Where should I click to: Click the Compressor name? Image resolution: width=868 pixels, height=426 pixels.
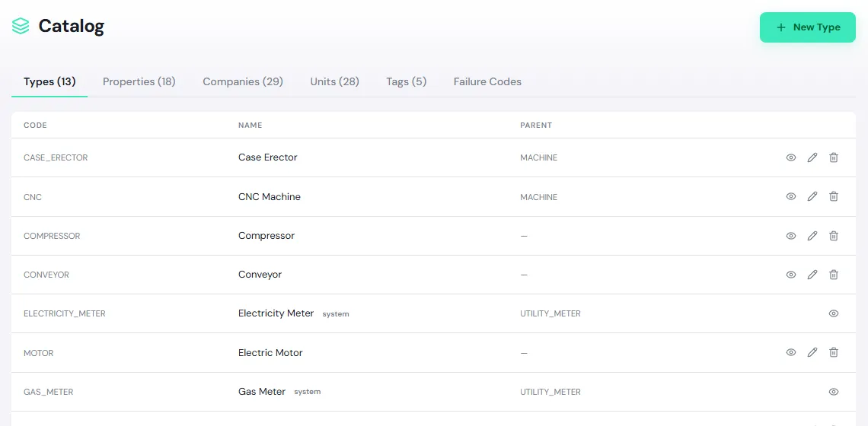[x=266, y=236]
